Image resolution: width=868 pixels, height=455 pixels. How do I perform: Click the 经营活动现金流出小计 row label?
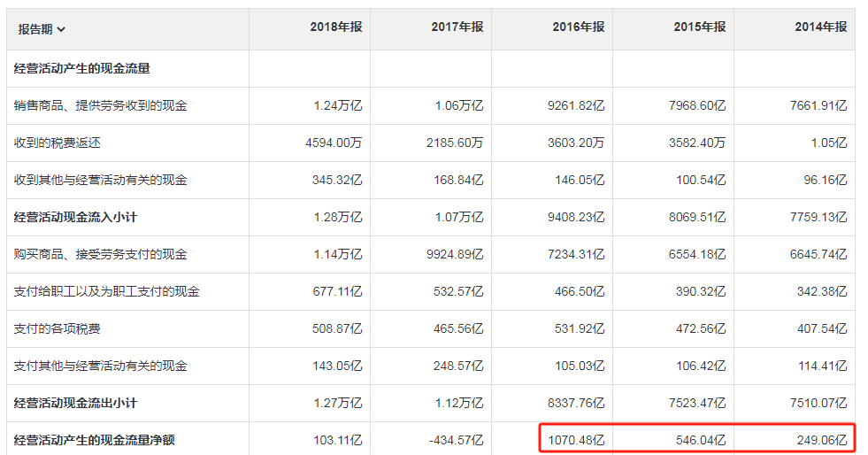(75, 403)
